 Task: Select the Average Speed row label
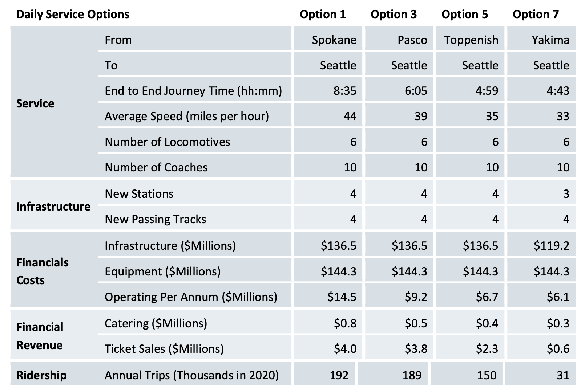point(187,116)
